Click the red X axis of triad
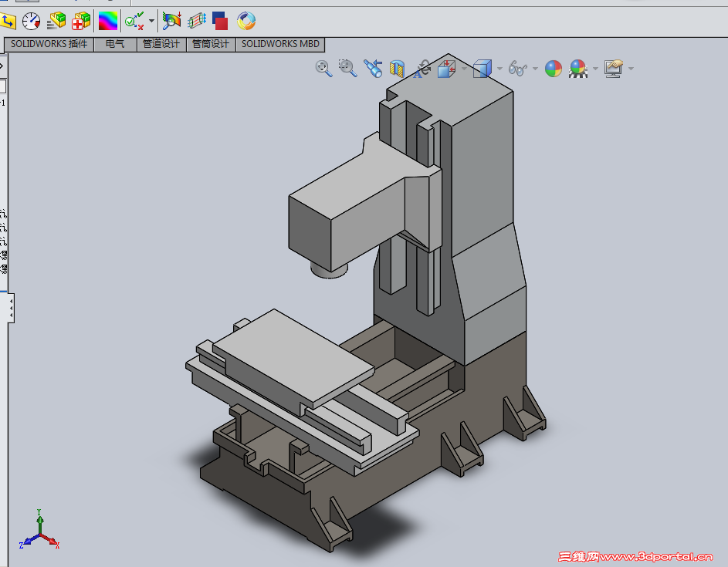 pos(50,541)
